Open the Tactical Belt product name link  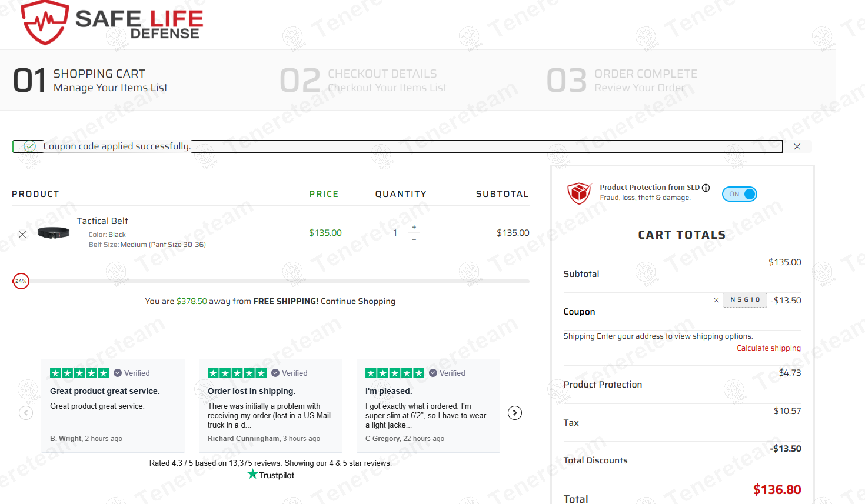(102, 221)
